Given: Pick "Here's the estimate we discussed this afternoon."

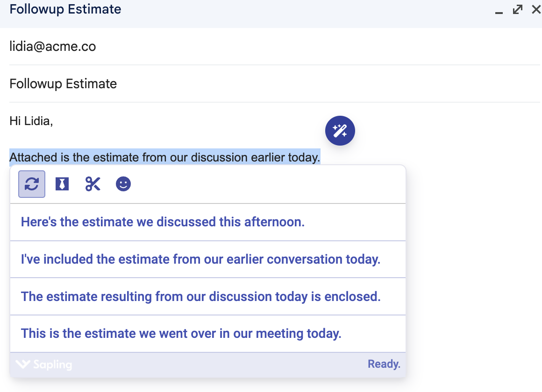Looking at the screenshot, I should click(x=163, y=222).
